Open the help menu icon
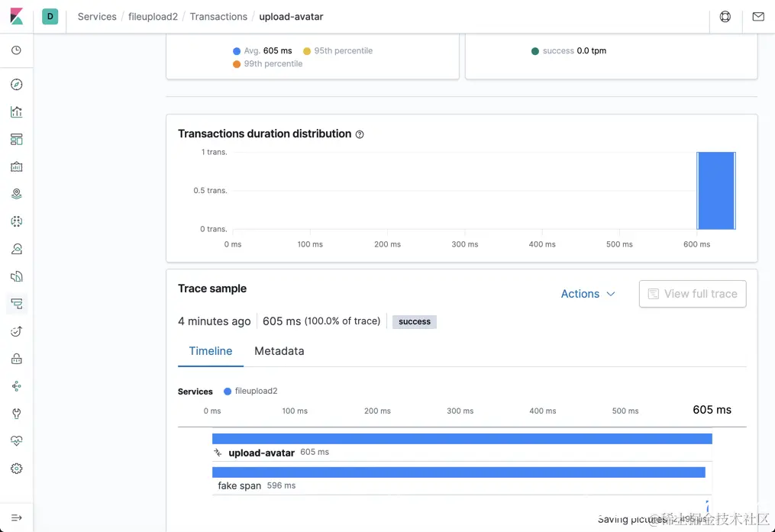Viewport: 775px width, 532px height. [725, 16]
